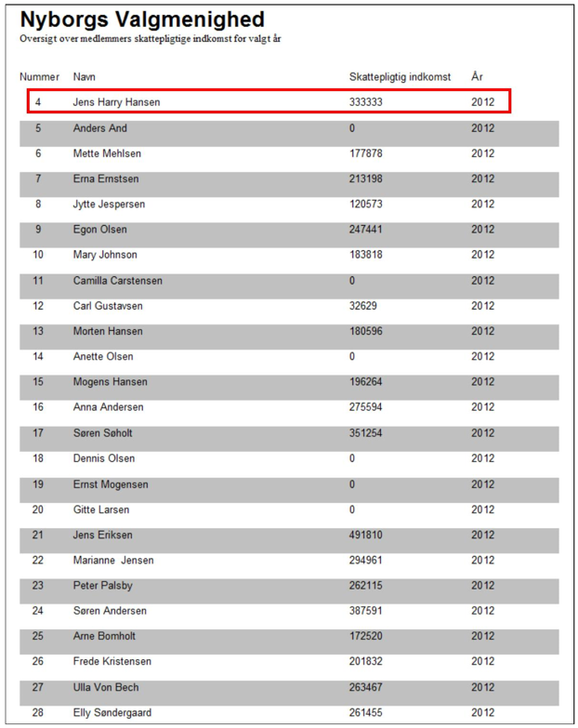
Task: Click the Nummer column header
Action: coord(39,77)
